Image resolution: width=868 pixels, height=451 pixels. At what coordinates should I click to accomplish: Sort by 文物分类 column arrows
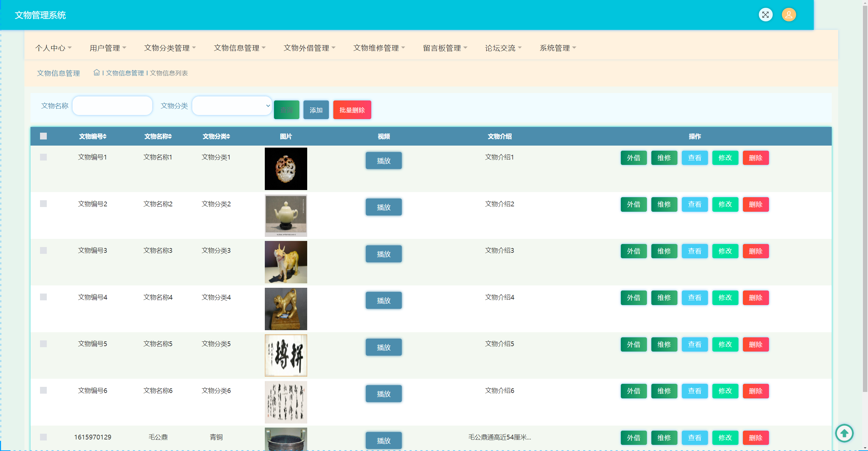coord(228,136)
